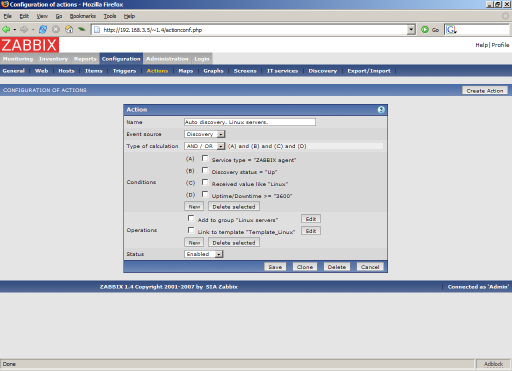Select the Add to group Linux servers operation
The image size is (512, 371).
tap(191, 218)
